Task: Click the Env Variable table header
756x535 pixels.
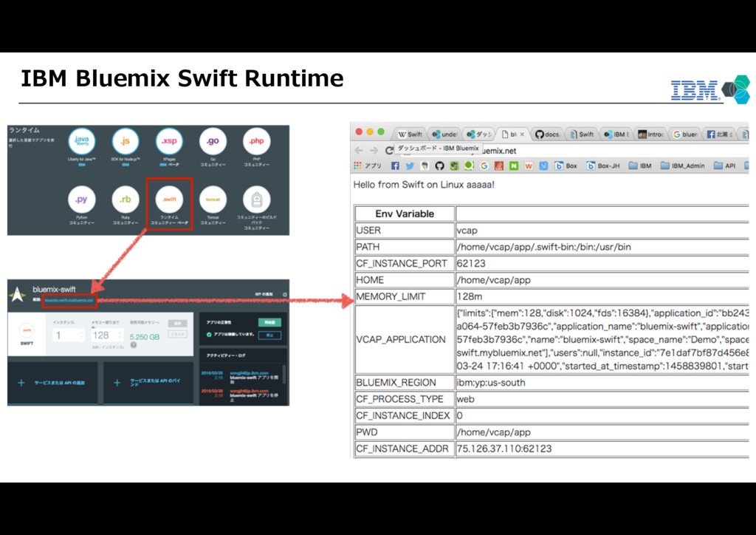Action: 405,214
